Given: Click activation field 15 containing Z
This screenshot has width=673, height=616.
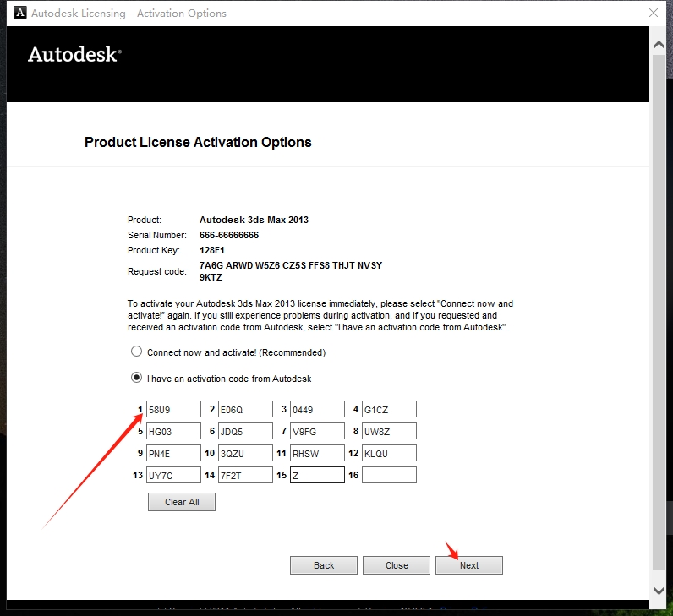Looking at the screenshot, I should click(x=317, y=476).
